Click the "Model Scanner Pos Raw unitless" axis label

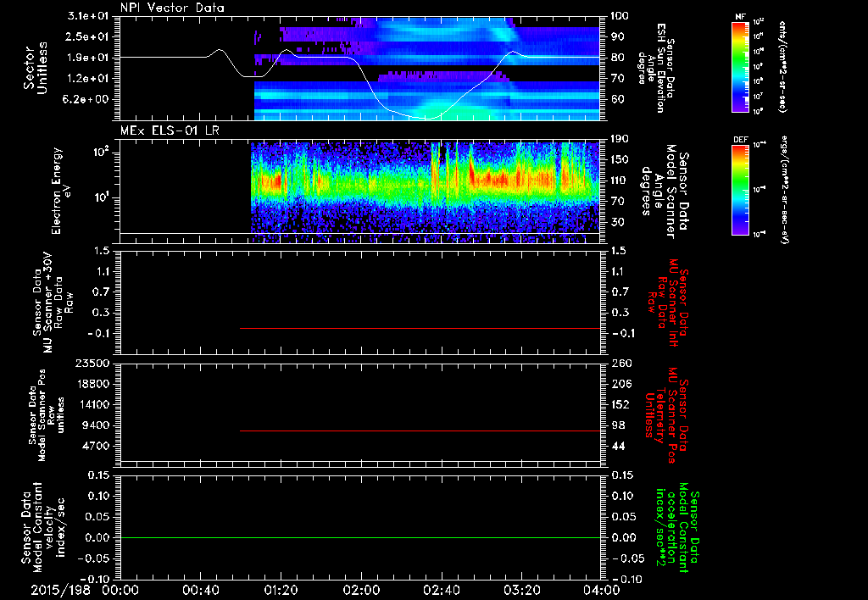[47, 415]
